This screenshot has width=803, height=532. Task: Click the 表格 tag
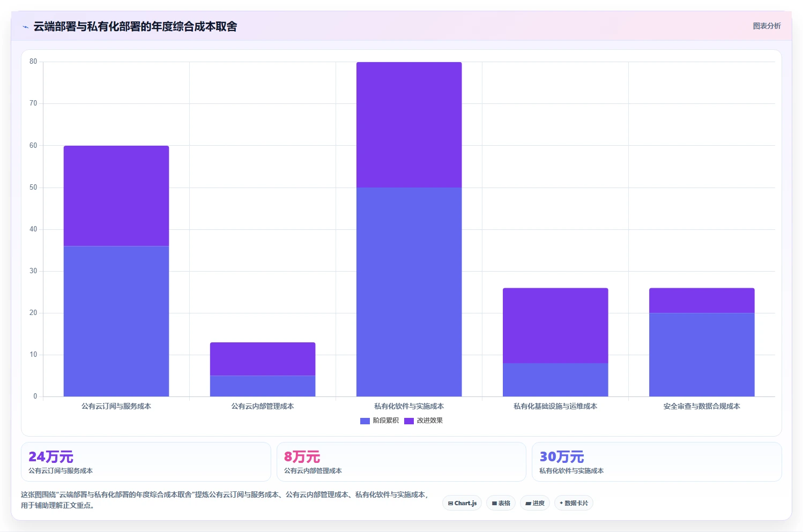pyautogui.click(x=501, y=503)
